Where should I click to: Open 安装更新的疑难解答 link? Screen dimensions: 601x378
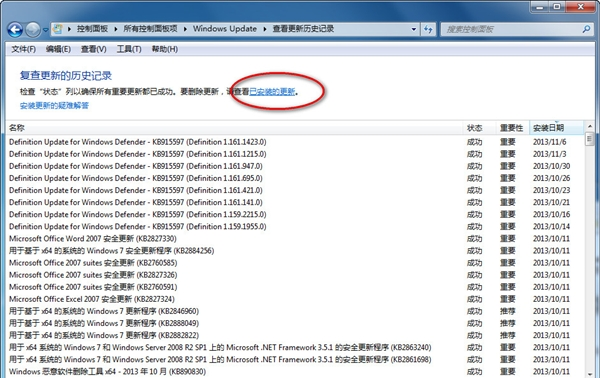(54, 105)
